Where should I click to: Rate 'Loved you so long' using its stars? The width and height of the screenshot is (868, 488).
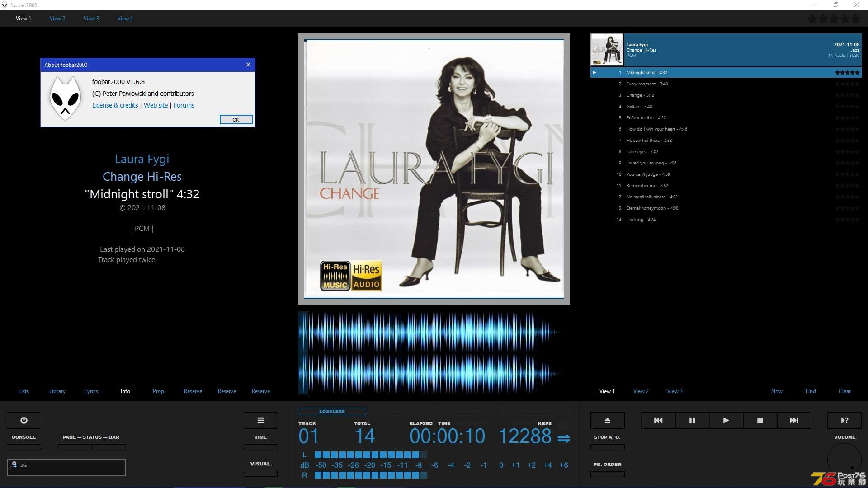point(847,163)
